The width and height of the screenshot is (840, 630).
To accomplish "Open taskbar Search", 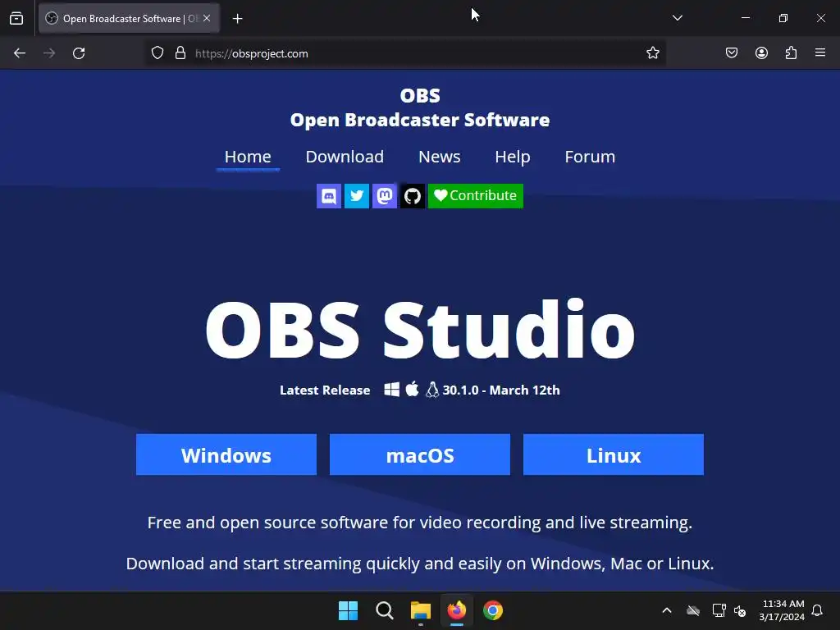I will (x=384, y=610).
